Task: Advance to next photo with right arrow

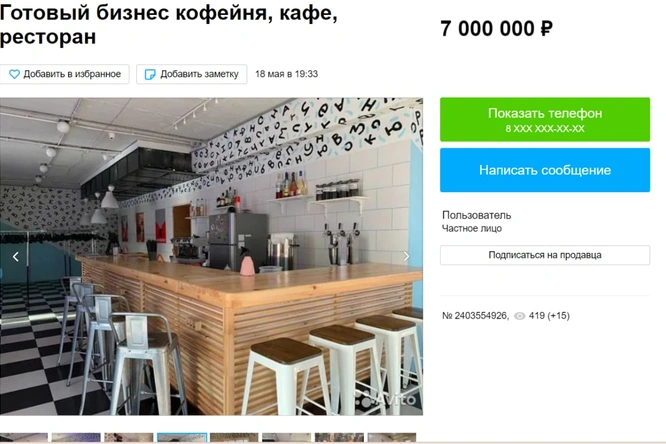Action: [x=406, y=256]
